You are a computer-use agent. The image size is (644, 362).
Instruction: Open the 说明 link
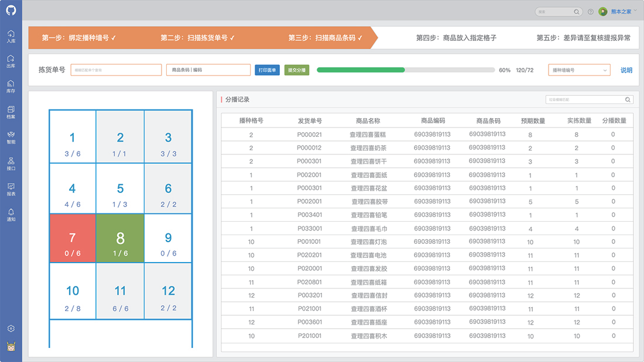coord(626,70)
